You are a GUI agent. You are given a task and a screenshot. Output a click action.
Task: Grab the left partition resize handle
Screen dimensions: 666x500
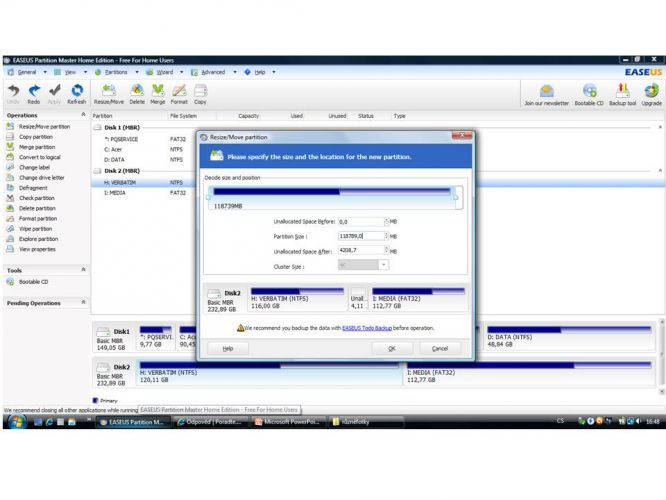(208, 197)
